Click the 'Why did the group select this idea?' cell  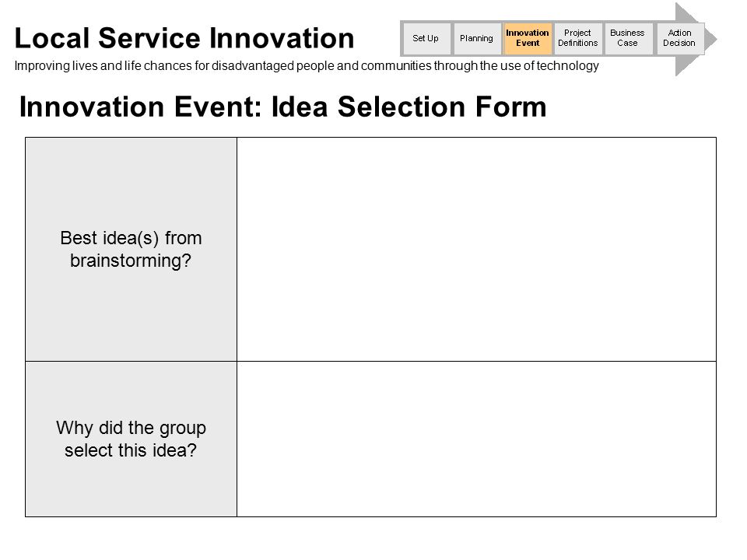click(131, 439)
